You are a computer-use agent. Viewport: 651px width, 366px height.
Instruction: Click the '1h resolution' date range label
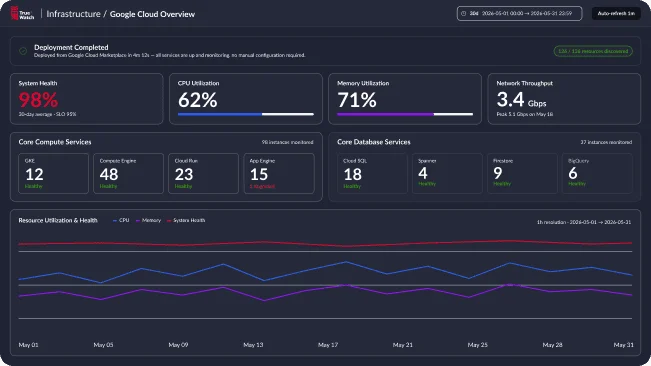click(x=584, y=222)
